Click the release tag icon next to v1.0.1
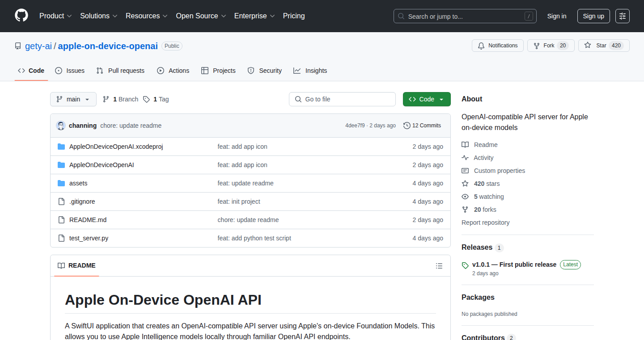This screenshot has width=644, height=340. pos(465,265)
